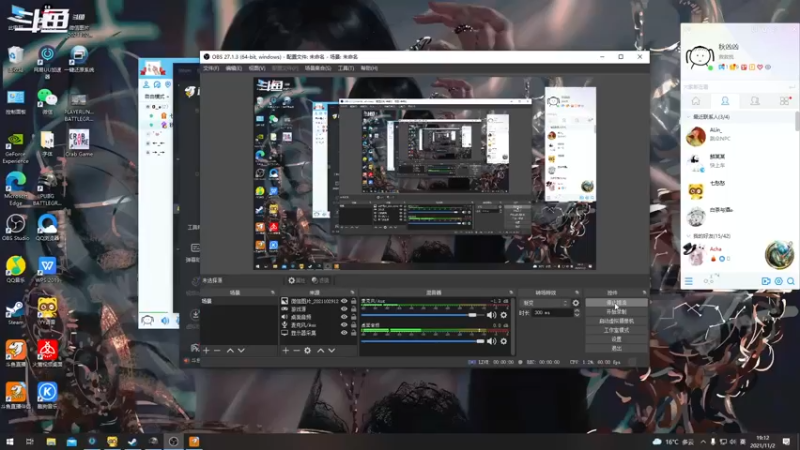Image resolution: width=800 pixels, height=450 pixels.
Task: Open the OBS 编辑(E) Edit menu
Action: [234, 68]
